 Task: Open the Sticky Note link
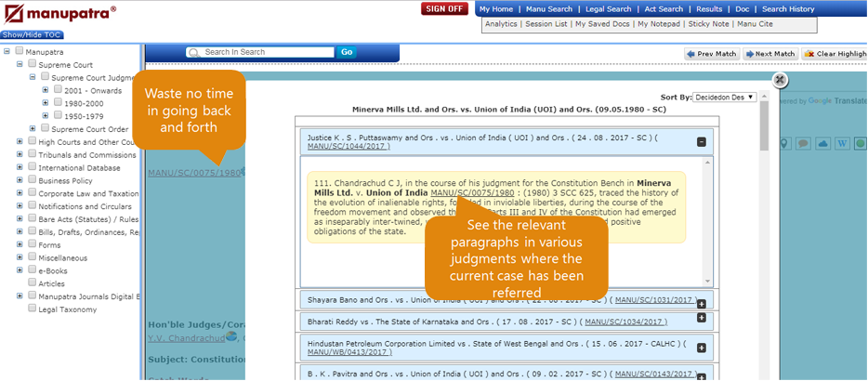[x=708, y=24]
